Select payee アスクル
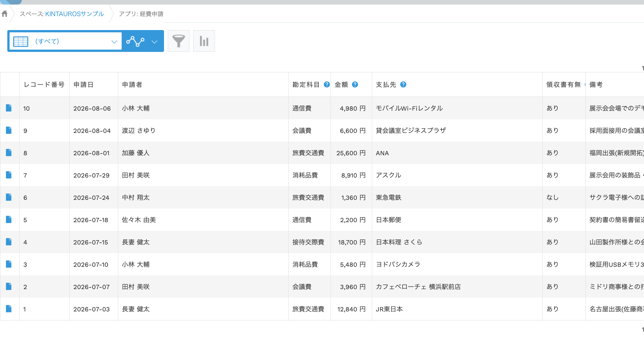Screen dimensions: 644x346 coord(388,175)
